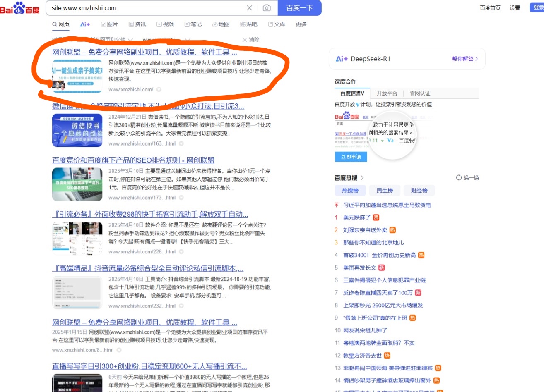Open snapshot icon beside first result URL

159,89
